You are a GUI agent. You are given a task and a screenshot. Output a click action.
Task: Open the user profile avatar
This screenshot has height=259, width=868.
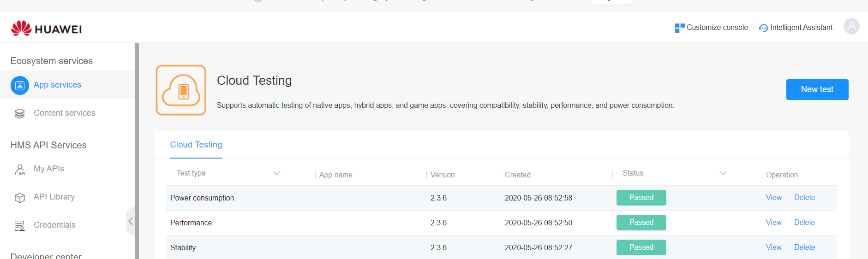click(x=852, y=26)
